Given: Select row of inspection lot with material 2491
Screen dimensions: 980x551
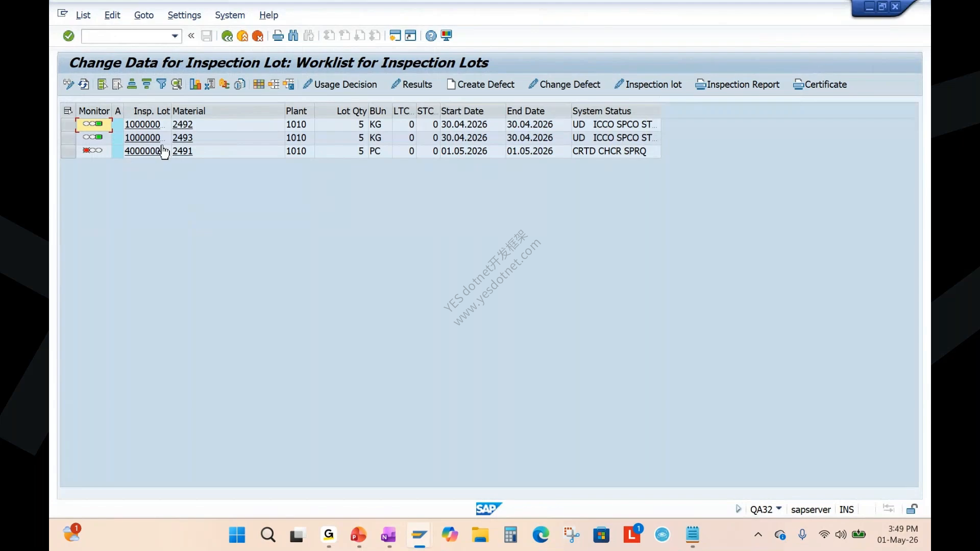Looking at the screenshot, I should (68, 151).
